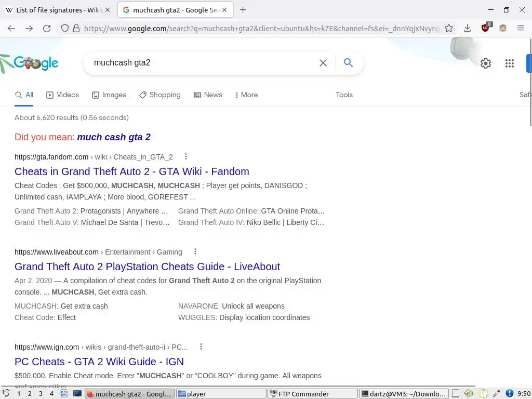Open the tracking protection shield icon
The height and width of the screenshot is (399, 532).
(64, 28)
